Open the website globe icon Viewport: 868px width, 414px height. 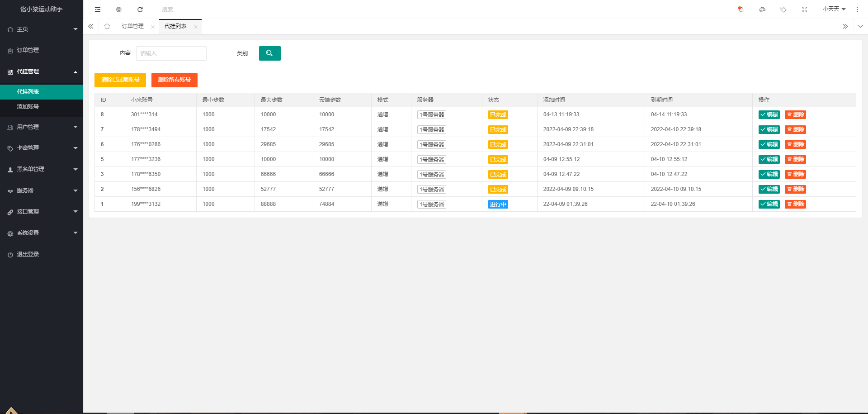click(119, 10)
